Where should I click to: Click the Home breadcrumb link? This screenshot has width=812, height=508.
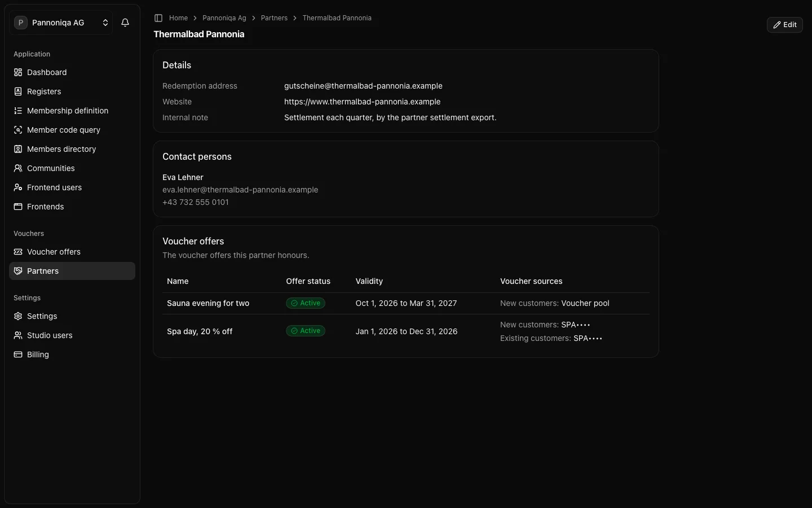(x=178, y=18)
